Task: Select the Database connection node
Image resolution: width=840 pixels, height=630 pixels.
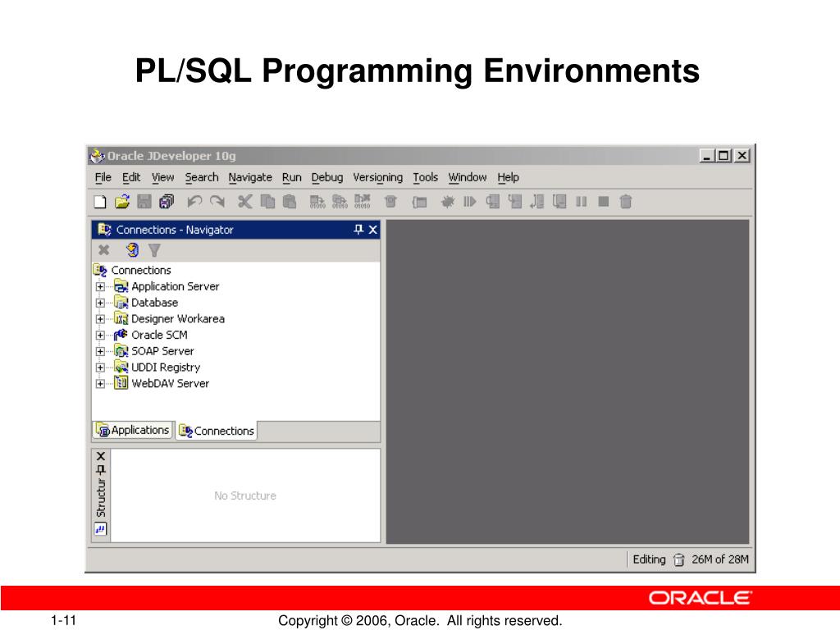Action: pyautogui.click(x=154, y=303)
